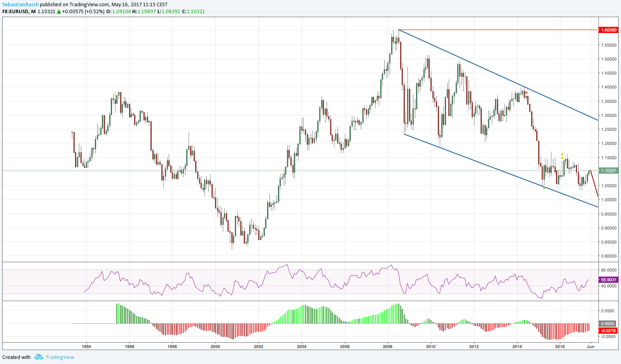Click the yellow marker dots near 2016
The height and width of the screenshot is (364, 621).
point(562,156)
